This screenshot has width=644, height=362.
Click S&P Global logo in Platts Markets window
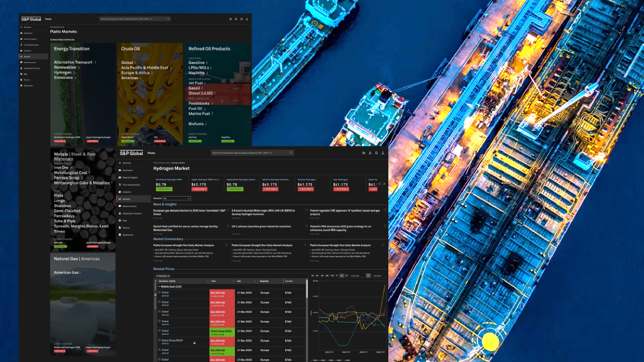pos(31,19)
